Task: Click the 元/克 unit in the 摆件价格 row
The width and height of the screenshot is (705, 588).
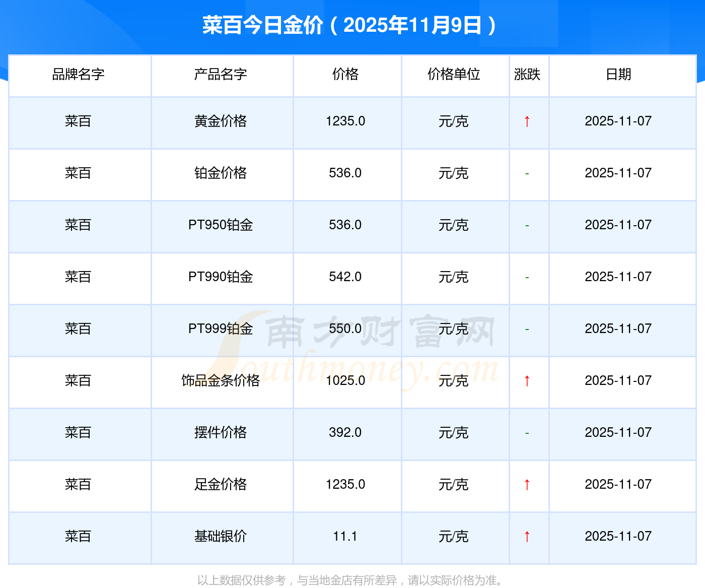Action: [x=454, y=433]
